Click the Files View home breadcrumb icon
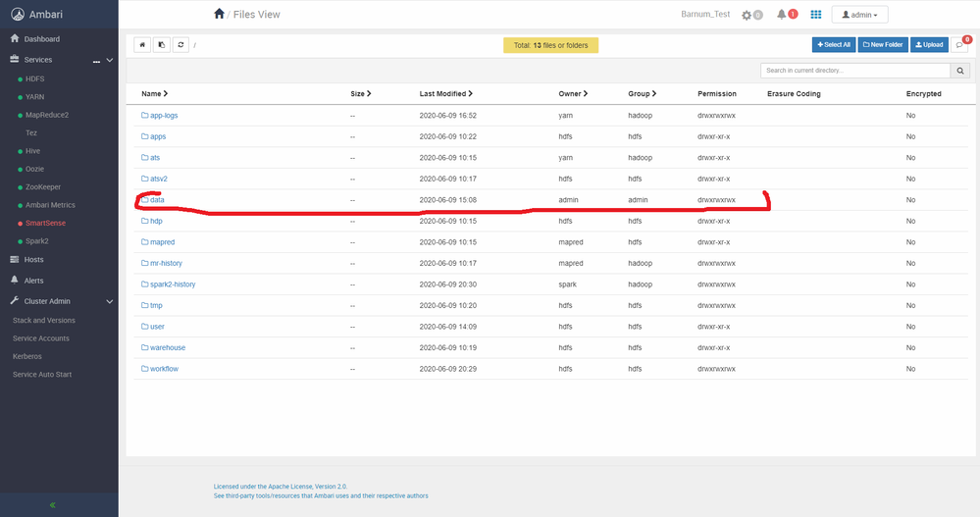This screenshot has width=980, height=517. (x=219, y=14)
